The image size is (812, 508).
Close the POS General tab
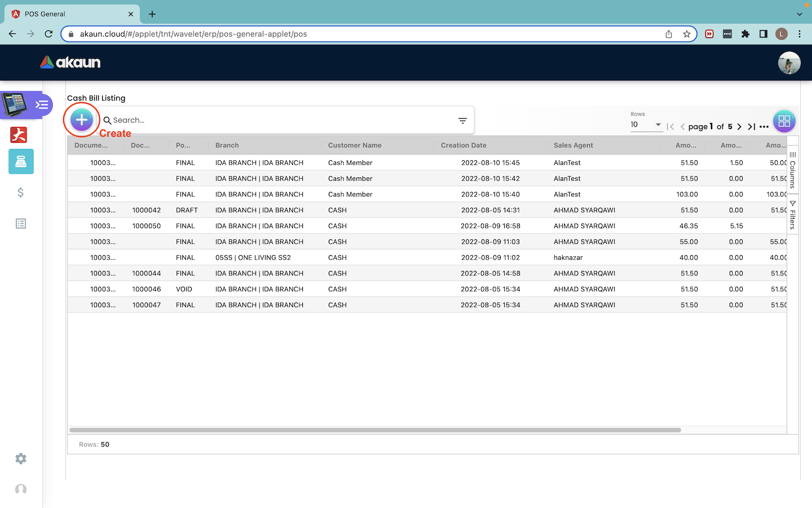131,14
